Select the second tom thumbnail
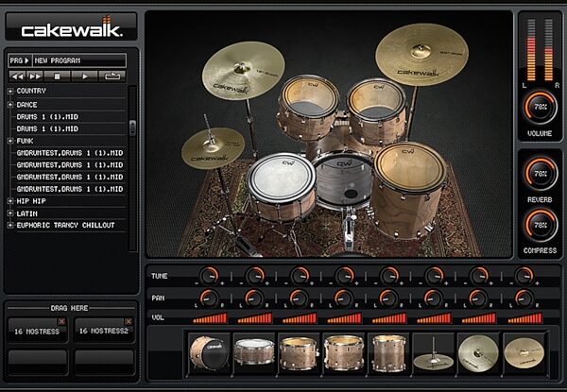Screen dimensions: 567x392 pyautogui.click(x=344, y=353)
